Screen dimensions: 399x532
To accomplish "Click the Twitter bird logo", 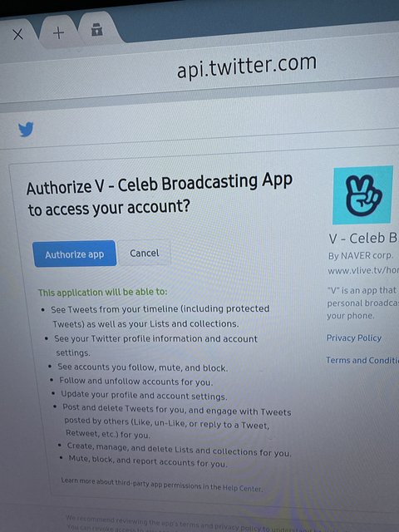I will 26,130.
